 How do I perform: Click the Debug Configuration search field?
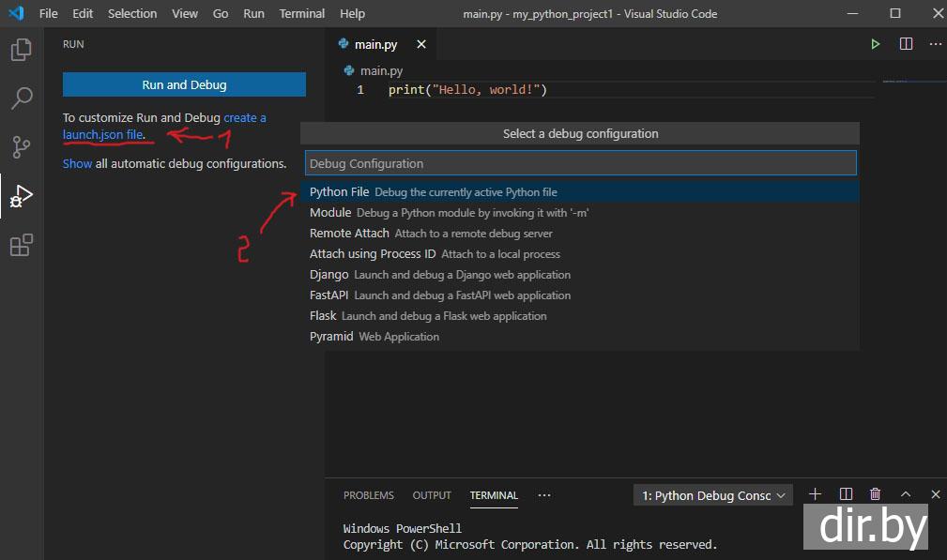point(580,163)
